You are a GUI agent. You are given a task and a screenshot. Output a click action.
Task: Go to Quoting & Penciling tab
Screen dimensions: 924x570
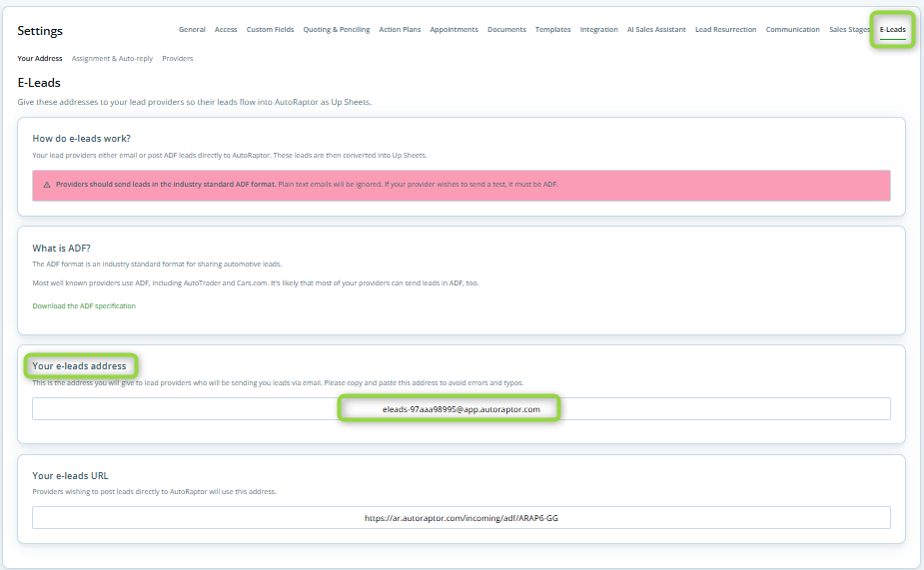click(337, 29)
